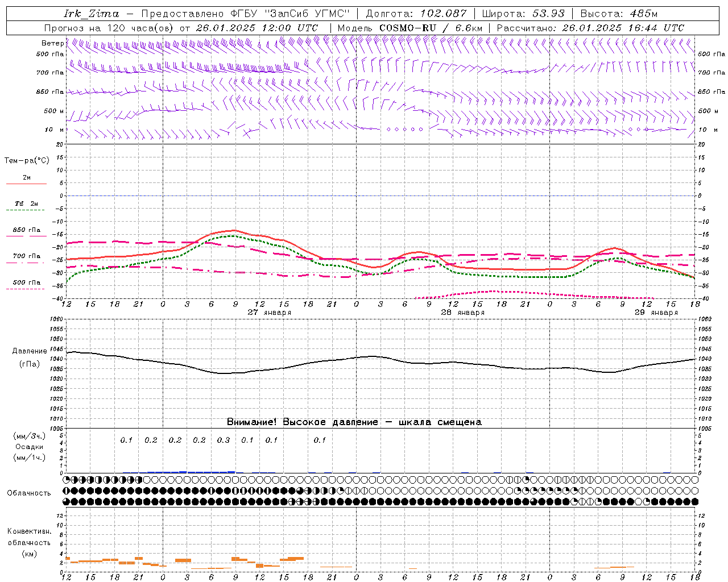This screenshot has width=728, height=582.
Task: Click the "(км)" unit in convective panel
Action: [29, 554]
